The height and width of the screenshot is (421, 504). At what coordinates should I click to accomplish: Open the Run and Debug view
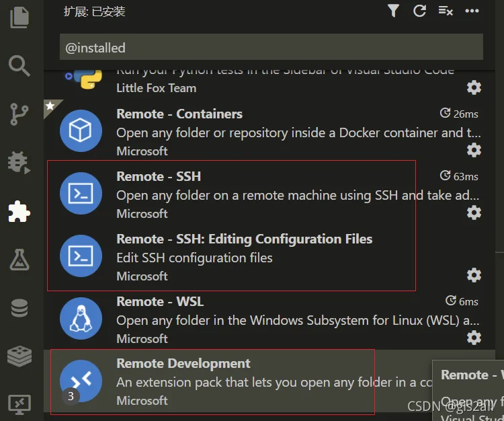point(19,162)
